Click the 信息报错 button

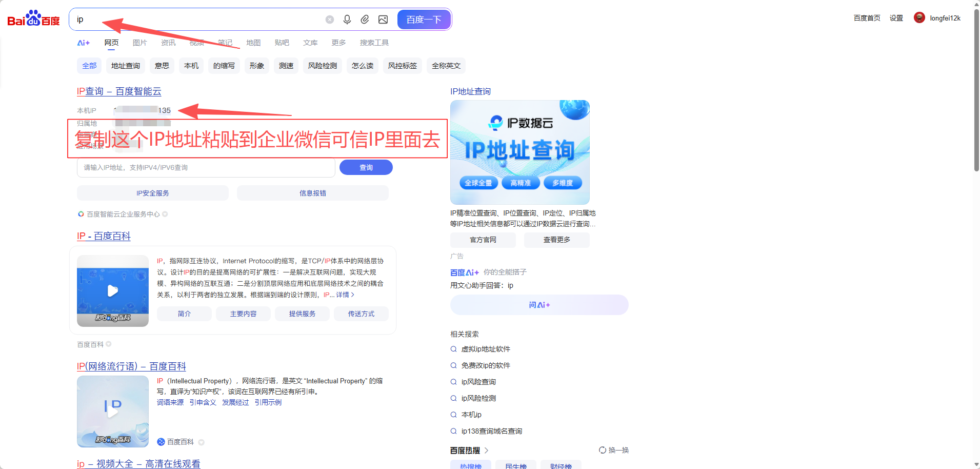[313, 193]
